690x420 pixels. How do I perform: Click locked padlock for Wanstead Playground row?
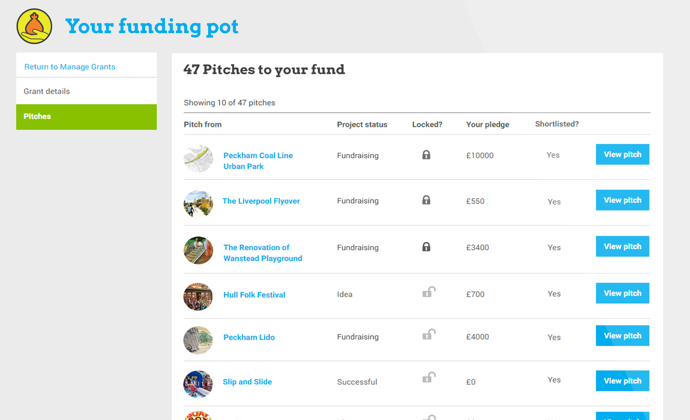coord(426,247)
